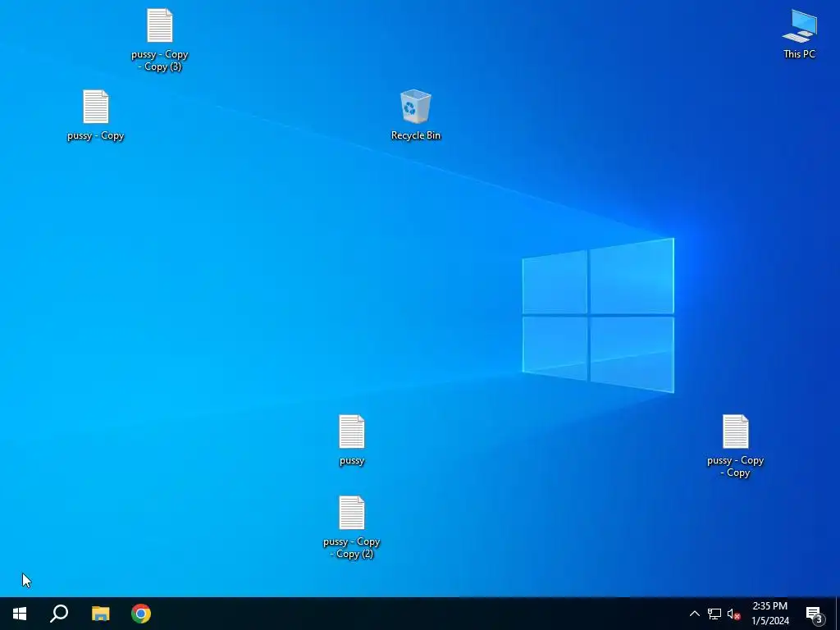Open the muted volume tray icon
Screen dimensions: 840x630
pos(734,614)
